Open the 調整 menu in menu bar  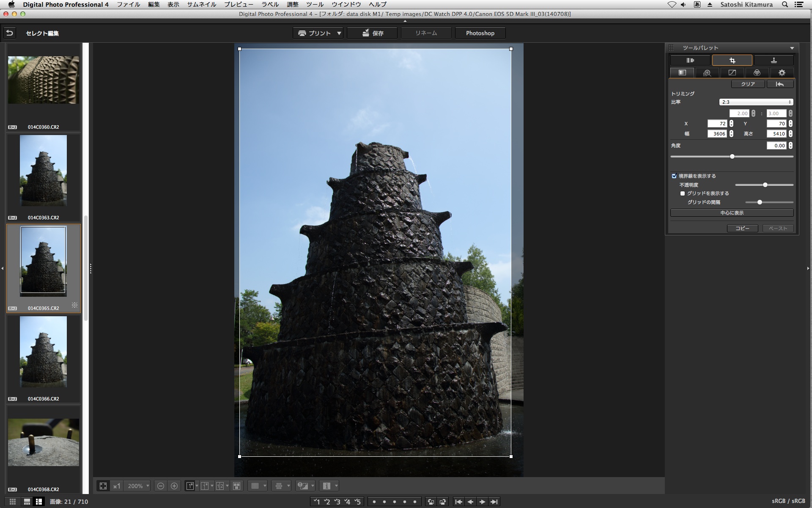click(x=292, y=5)
